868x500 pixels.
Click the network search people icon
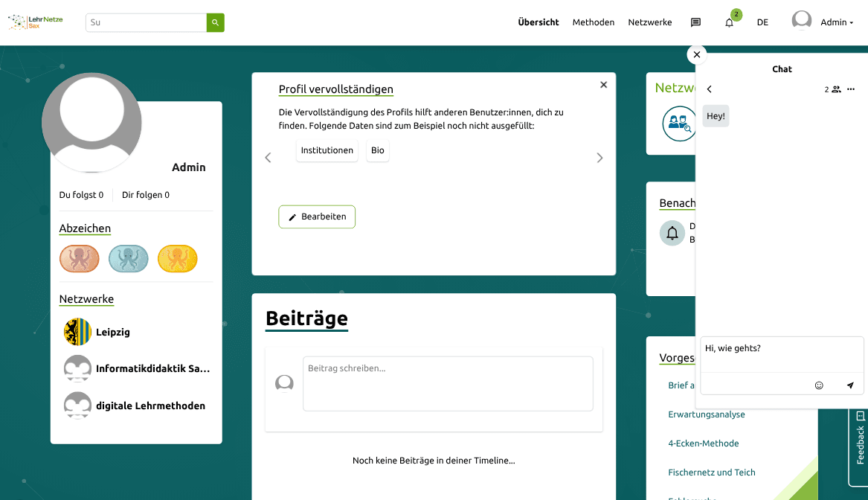(678, 124)
